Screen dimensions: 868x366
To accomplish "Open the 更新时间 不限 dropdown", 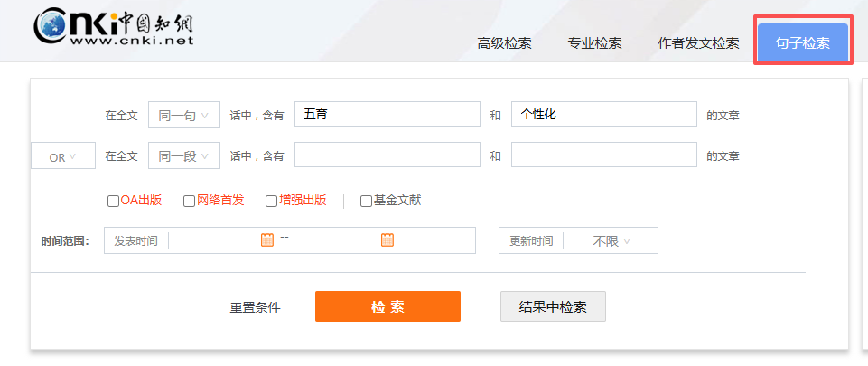I will tap(611, 241).
